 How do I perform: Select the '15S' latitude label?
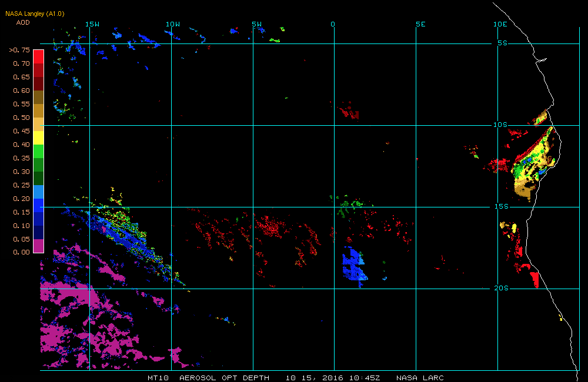click(502, 206)
